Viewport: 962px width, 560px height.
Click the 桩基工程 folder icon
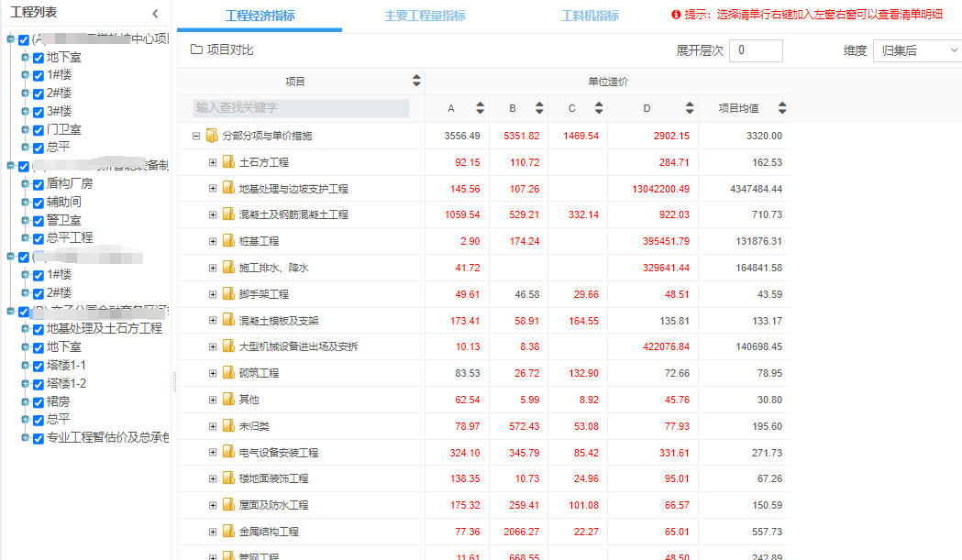228,240
